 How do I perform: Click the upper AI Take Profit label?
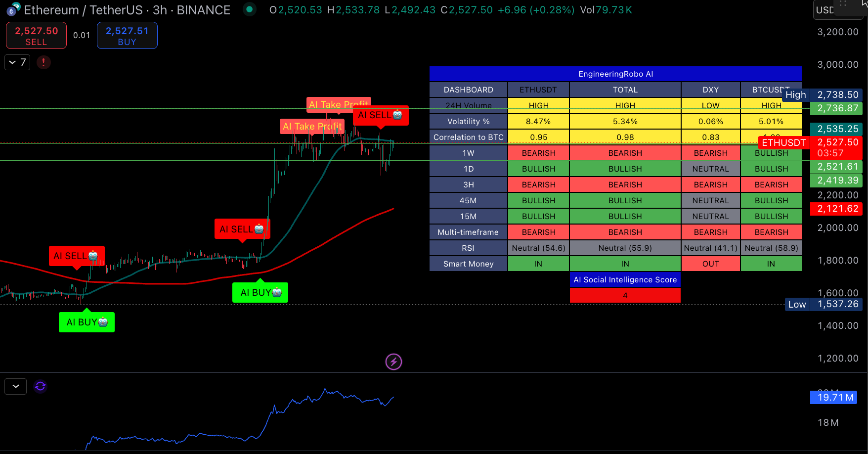coord(338,104)
